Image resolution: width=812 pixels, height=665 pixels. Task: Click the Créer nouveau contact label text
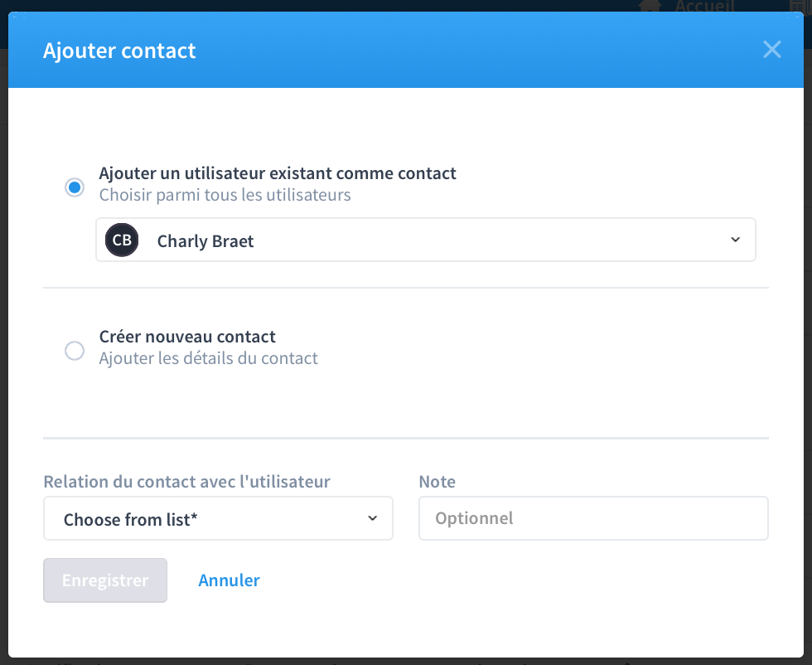pos(187,337)
